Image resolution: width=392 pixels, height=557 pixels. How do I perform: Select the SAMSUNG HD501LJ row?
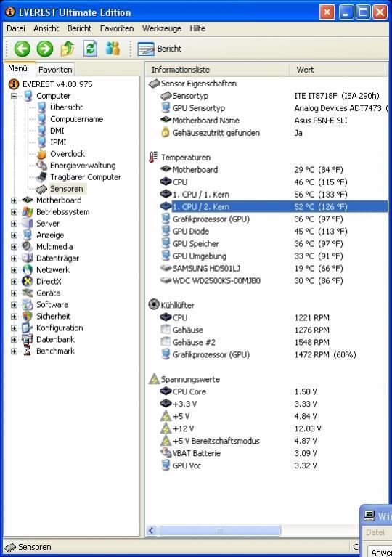[274, 269]
